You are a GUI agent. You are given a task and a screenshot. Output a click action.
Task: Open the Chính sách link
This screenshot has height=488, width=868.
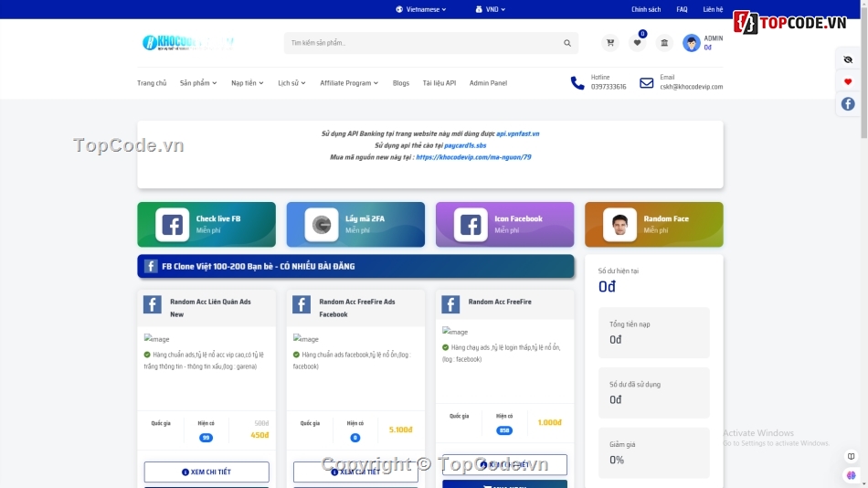[x=646, y=9]
